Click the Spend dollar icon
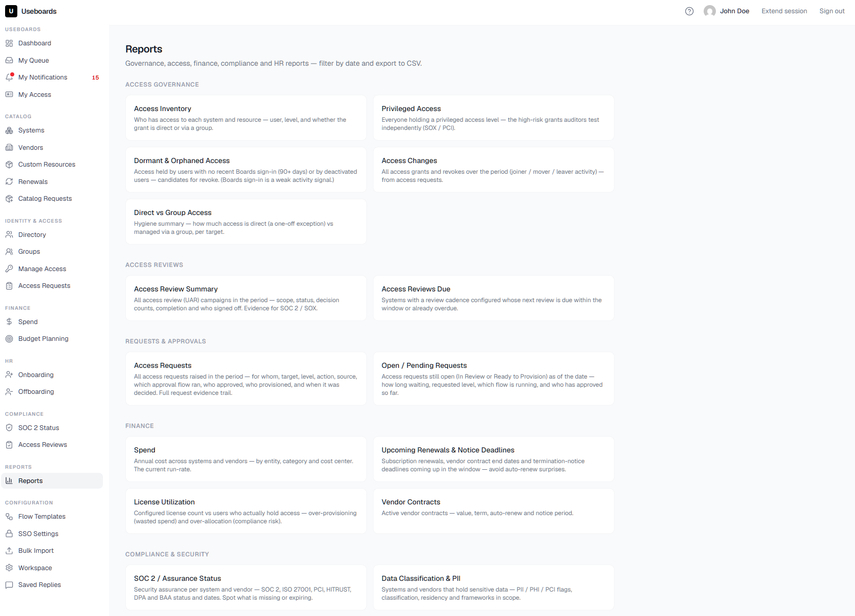This screenshot has width=855, height=616. coord(9,322)
